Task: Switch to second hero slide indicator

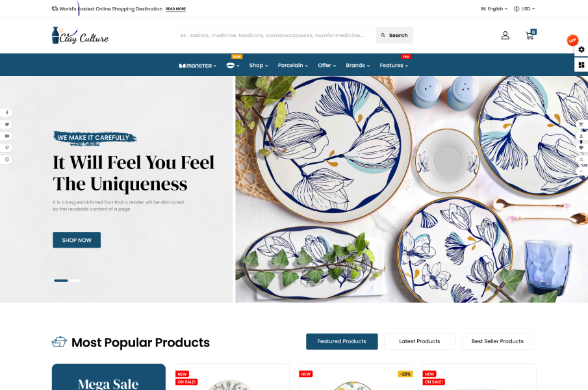Action: point(75,281)
